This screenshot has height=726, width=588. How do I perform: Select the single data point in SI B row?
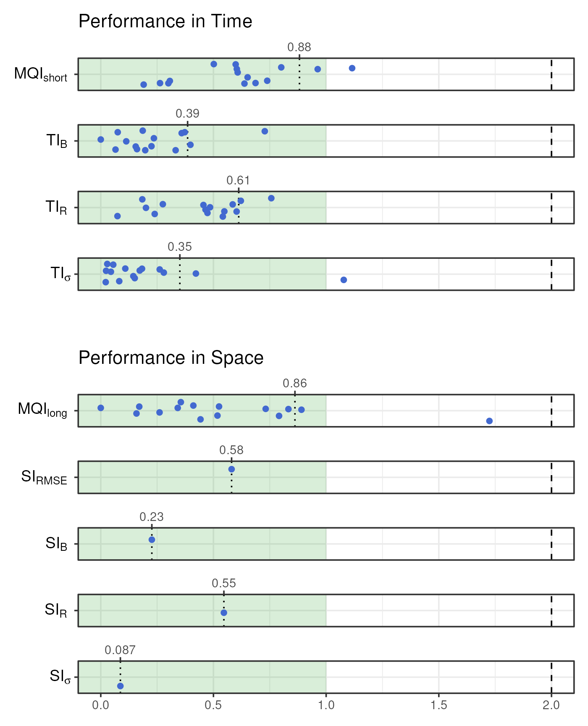[x=152, y=540]
